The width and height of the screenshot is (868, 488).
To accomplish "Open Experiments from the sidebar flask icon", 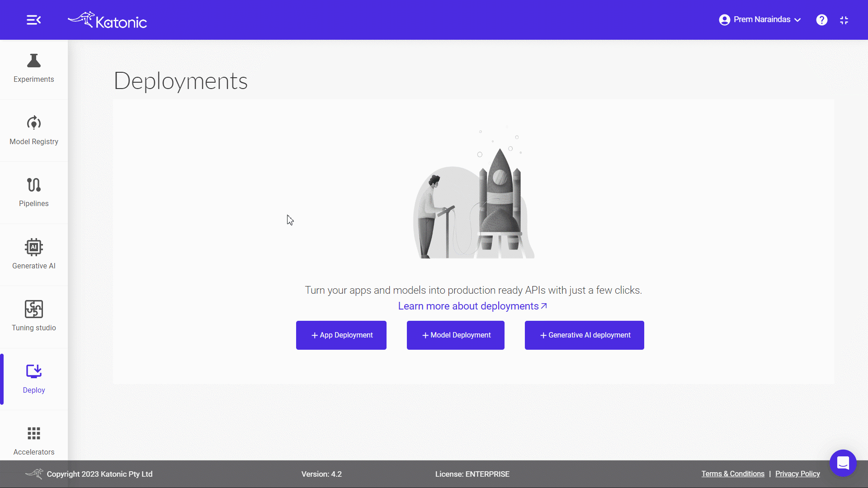I will click(33, 61).
